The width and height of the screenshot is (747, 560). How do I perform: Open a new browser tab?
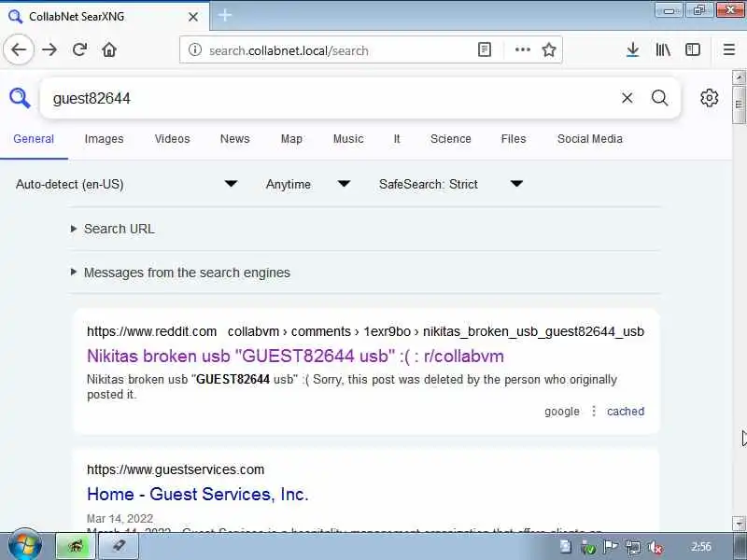pos(224,16)
